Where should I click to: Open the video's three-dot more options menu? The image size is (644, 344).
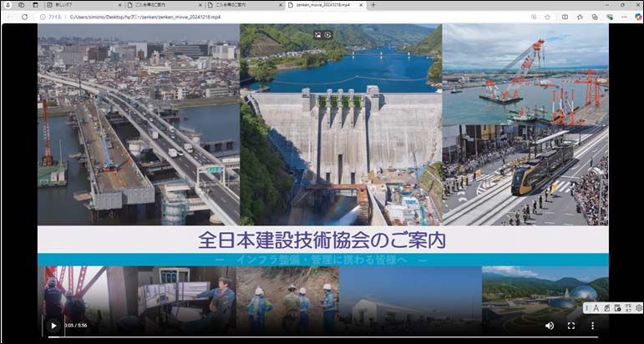click(592, 326)
